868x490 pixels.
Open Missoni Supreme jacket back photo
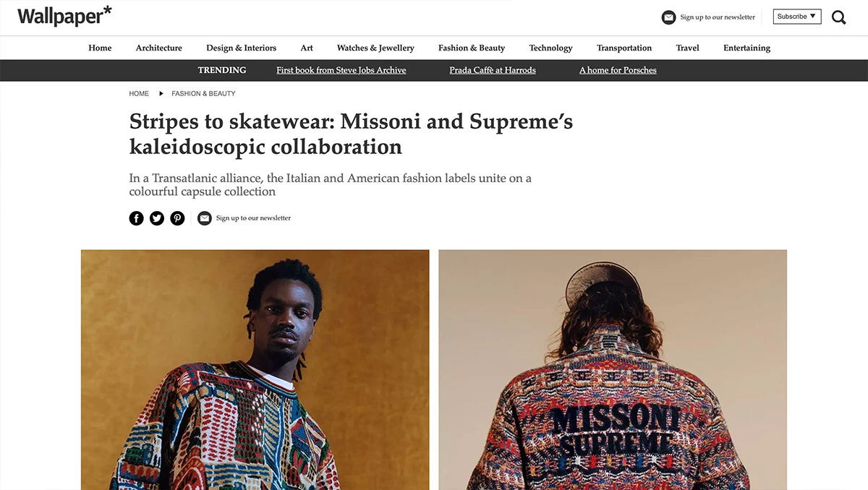pos(613,370)
